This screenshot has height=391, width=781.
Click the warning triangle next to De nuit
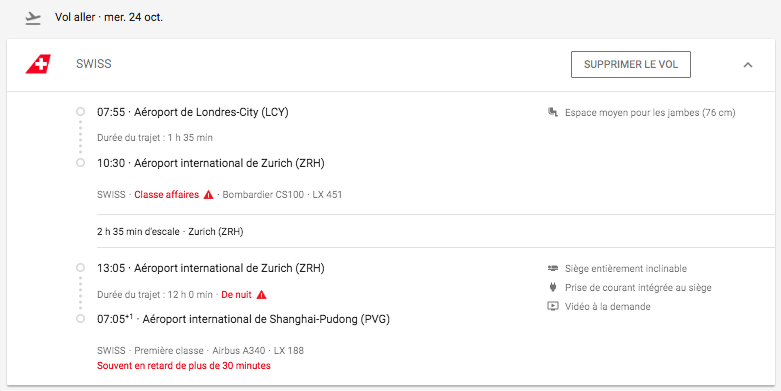point(261,294)
